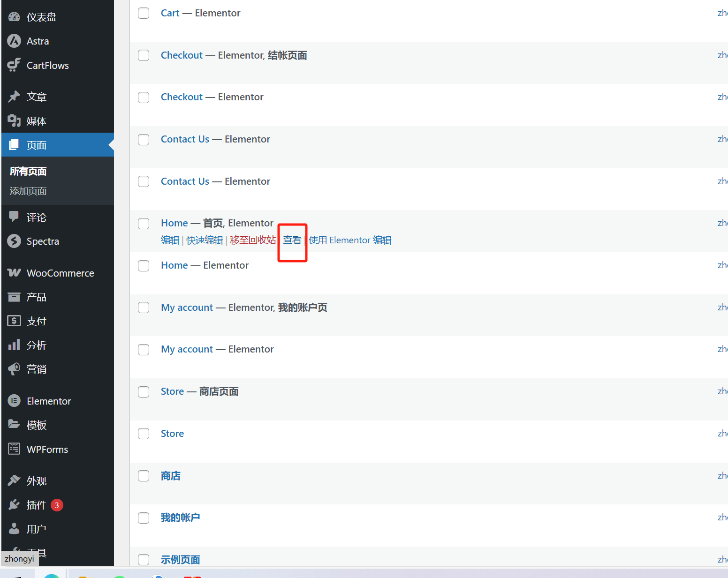The height and width of the screenshot is (578, 728).
Task: Select the Store 商店页面 row checkbox
Action: coord(144,392)
